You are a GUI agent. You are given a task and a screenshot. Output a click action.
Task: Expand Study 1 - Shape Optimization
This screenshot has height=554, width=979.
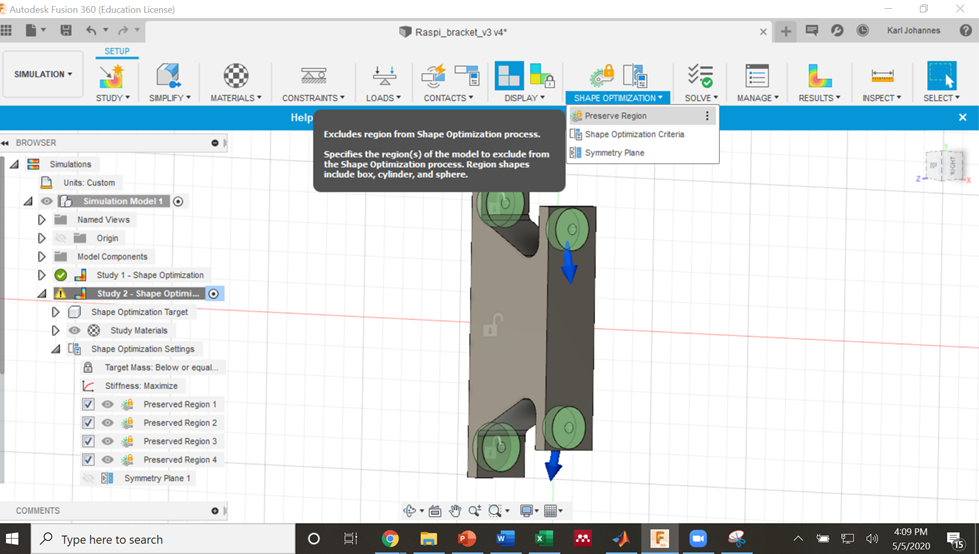click(x=42, y=275)
